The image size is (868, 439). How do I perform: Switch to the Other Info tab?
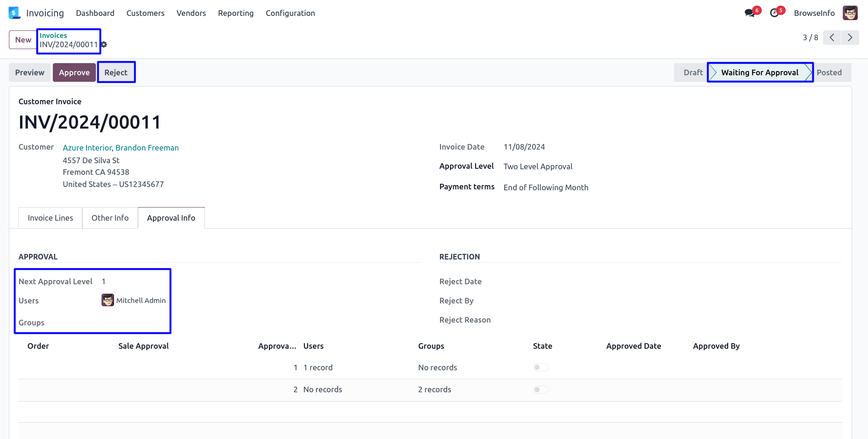tap(110, 218)
